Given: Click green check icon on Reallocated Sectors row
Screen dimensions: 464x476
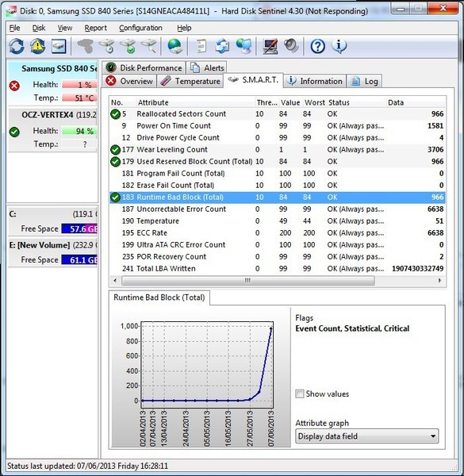Looking at the screenshot, I should pyautogui.click(x=115, y=114).
